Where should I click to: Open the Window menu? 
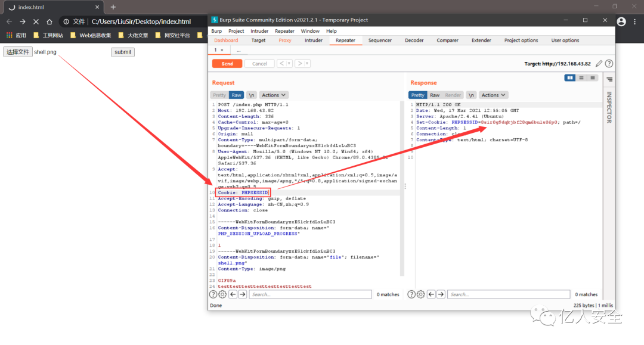coord(310,31)
